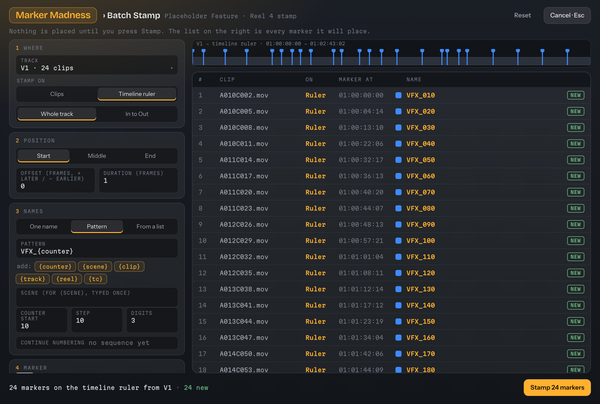Click the CLIP column header
The width and height of the screenshot is (600, 404).
[x=227, y=79]
